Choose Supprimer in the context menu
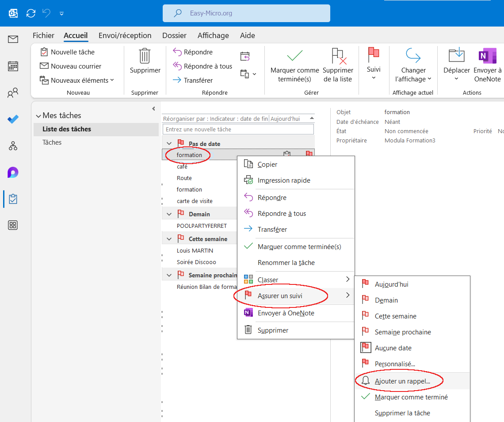Viewport: 504px width, 422px height. [x=296, y=330]
